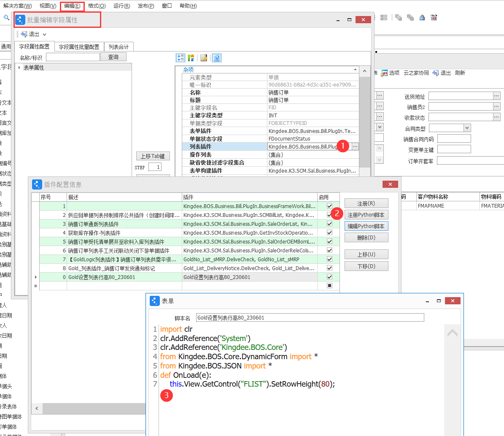This screenshot has width=504, height=436.
Task: Close the 插件配置信息 dialog
Action: pyautogui.click(x=390, y=184)
